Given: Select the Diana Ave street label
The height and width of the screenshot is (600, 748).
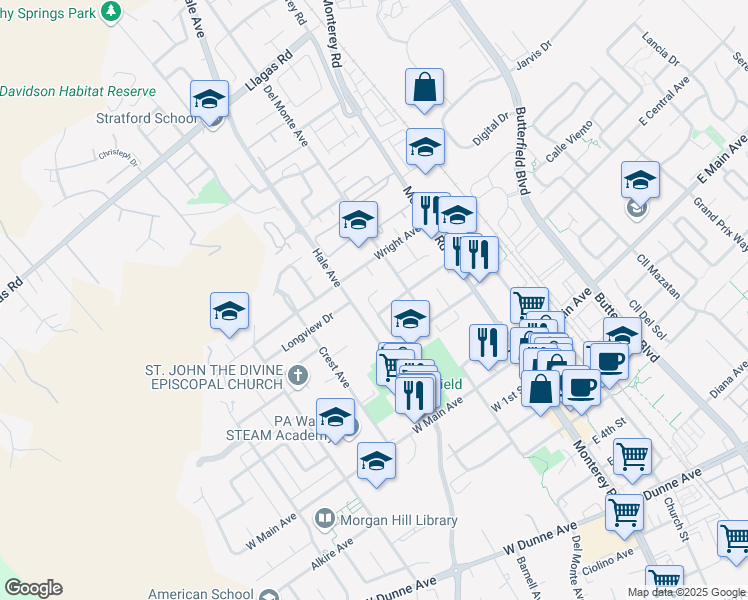Looking at the screenshot, I should (x=728, y=380).
